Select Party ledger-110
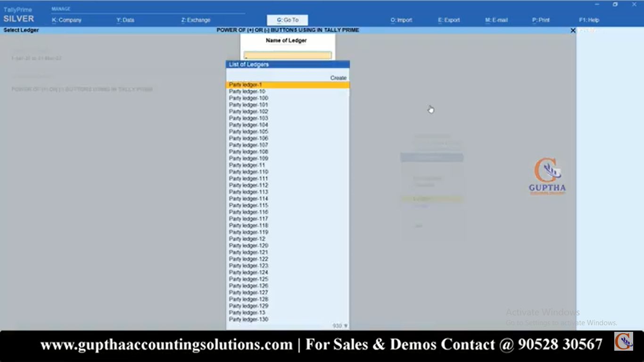Screen dimensions: 644x362 [x=288, y=172]
